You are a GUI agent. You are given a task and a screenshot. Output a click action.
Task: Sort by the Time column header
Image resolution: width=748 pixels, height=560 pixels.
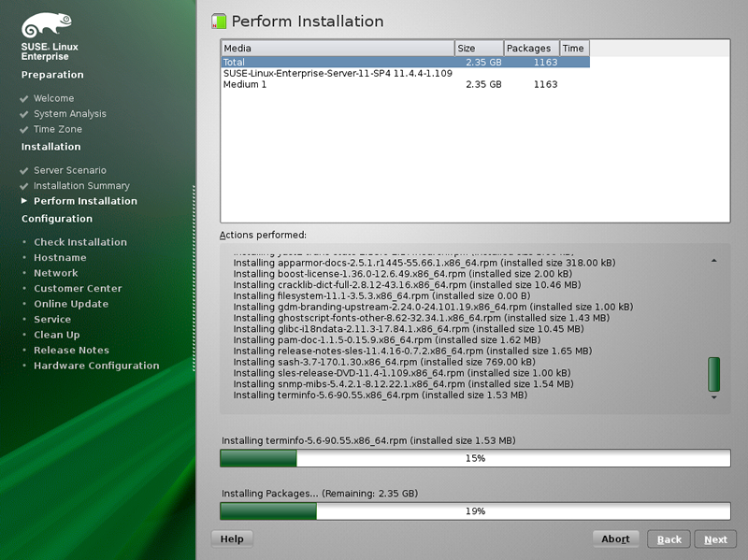[575, 49]
